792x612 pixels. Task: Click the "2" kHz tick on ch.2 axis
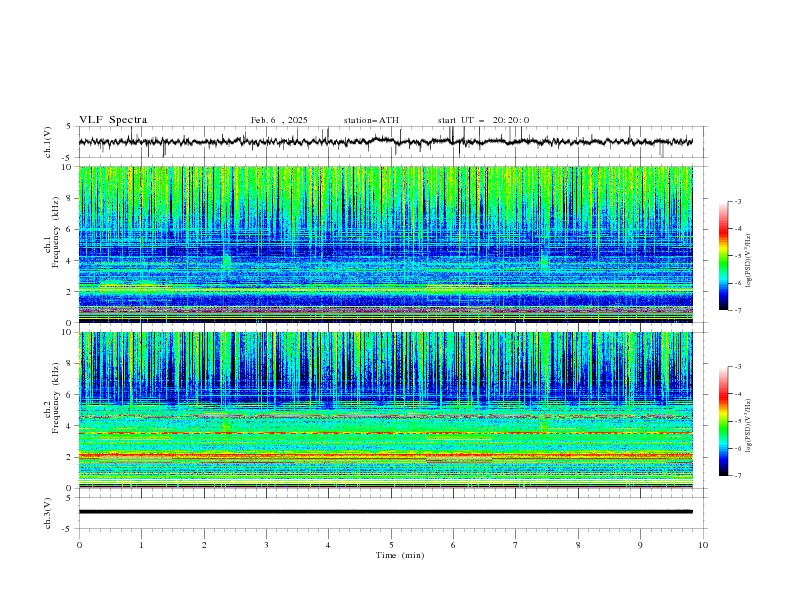pyautogui.click(x=71, y=457)
